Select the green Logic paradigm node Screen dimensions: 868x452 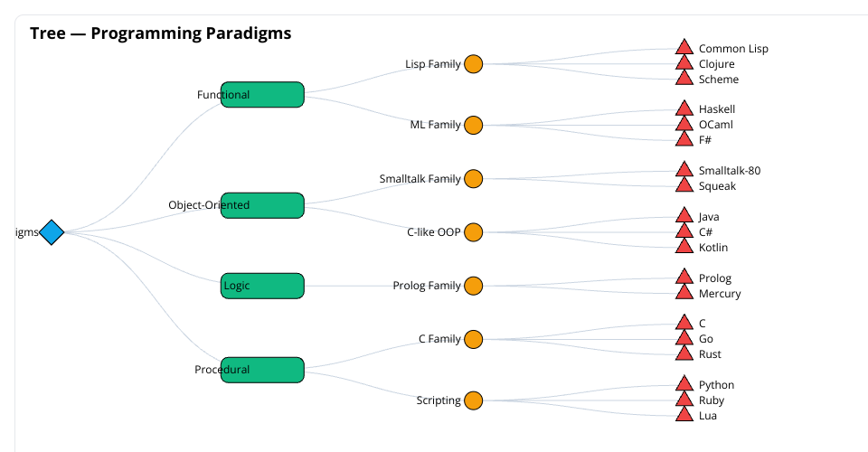(x=262, y=286)
